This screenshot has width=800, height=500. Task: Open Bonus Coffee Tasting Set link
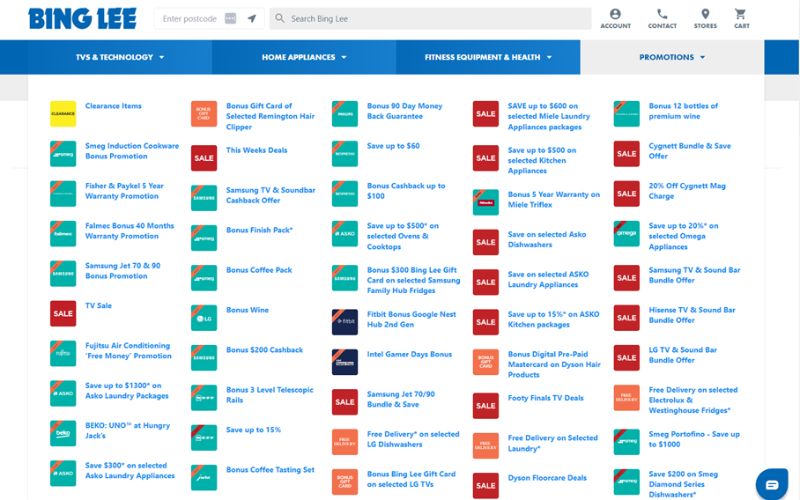pyautogui.click(x=270, y=470)
